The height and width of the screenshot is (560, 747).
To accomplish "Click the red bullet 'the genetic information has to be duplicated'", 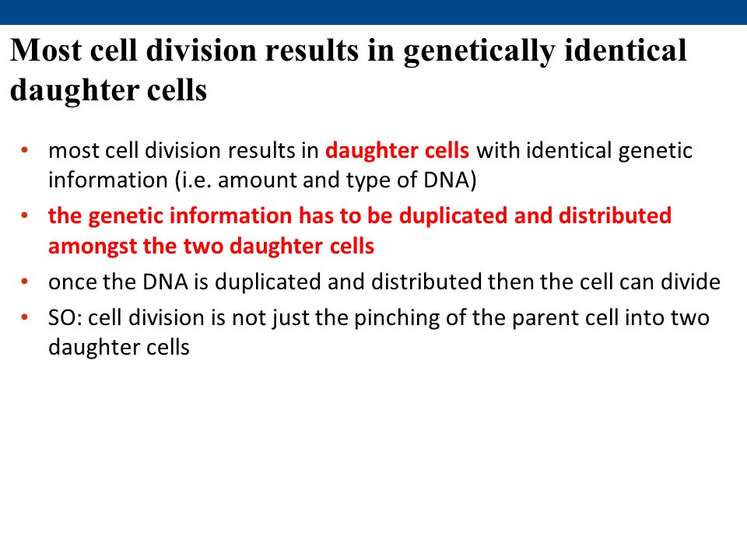I will pos(359,215).
